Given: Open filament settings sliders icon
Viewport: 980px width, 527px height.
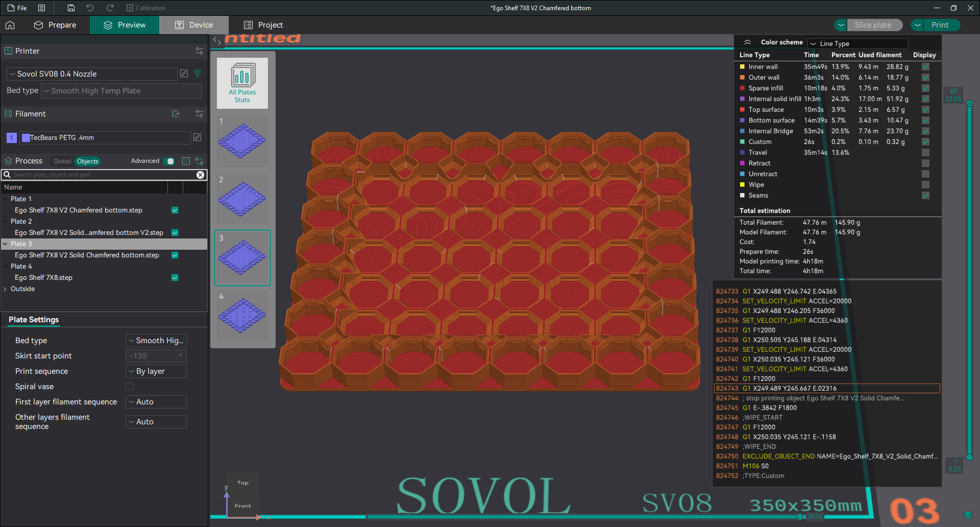Looking at the screenshot, I should pos(199,114).
